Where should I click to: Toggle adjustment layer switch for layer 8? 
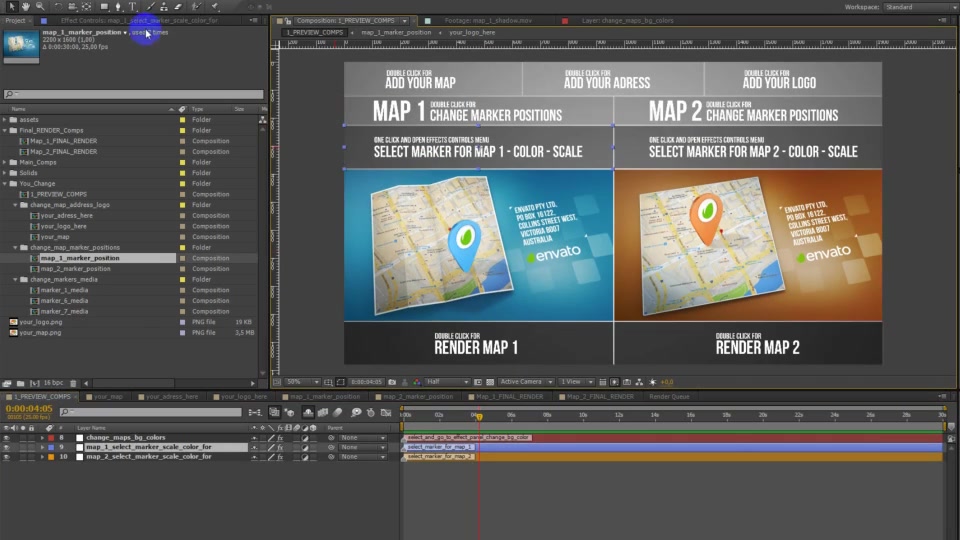click(305, 438)
